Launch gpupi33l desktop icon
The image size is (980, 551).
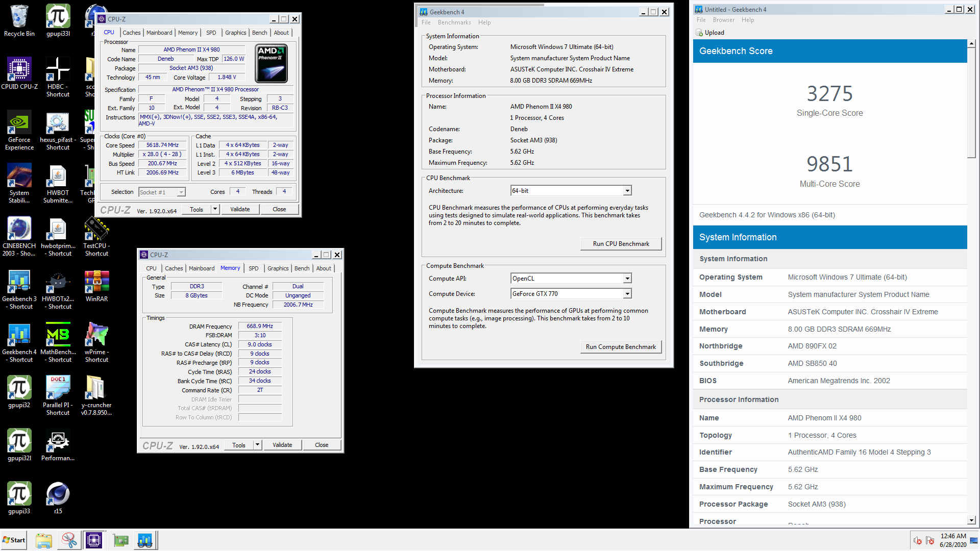[x=58, y=21]
